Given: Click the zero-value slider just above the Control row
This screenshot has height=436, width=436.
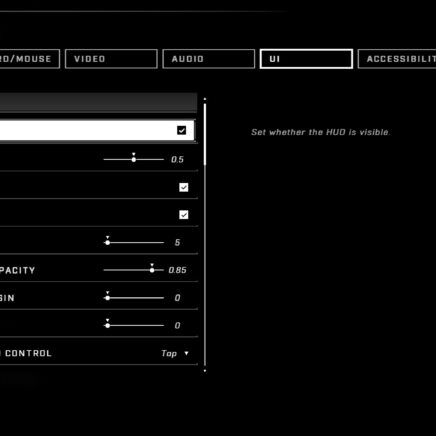Looking at the screenshot, I should pyautogui.click(x=134, y=325).
